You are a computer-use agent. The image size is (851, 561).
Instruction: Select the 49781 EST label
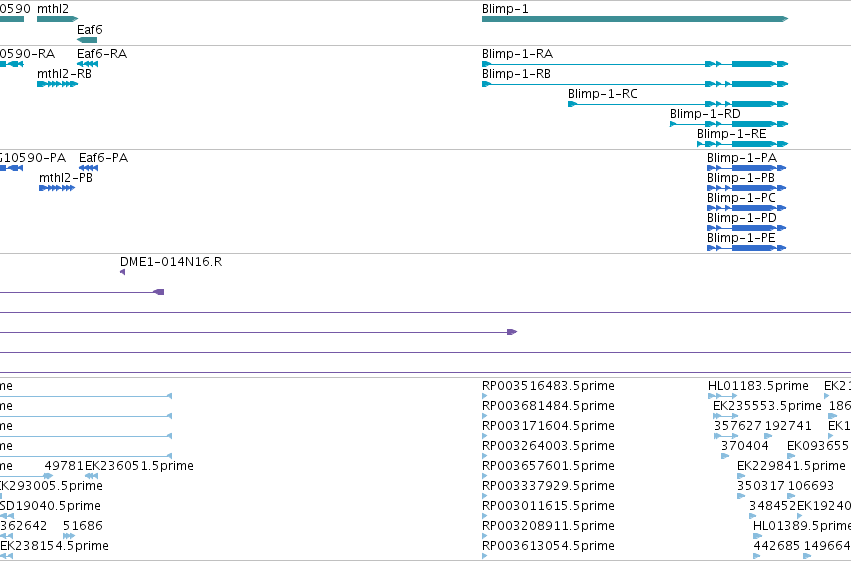[64, 466]
